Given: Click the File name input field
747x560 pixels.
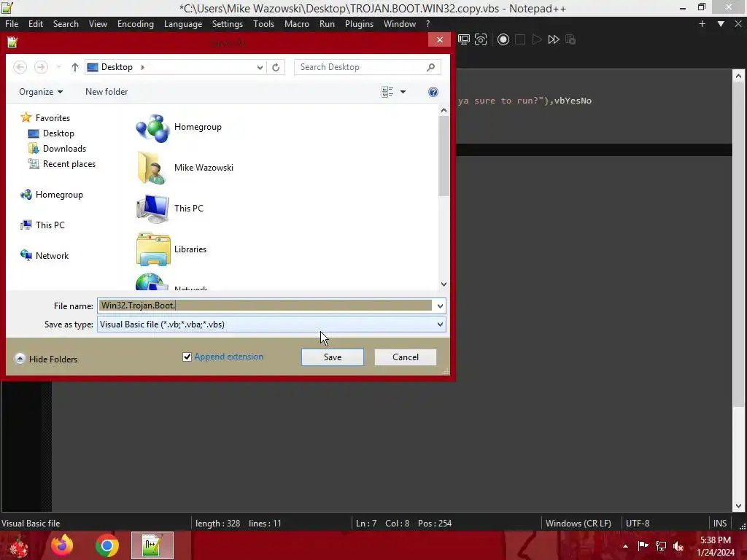Looking at the screenshot, I should tap(265, 306).
